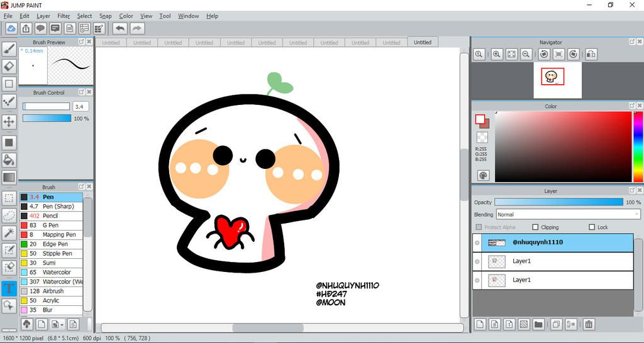Toggle visibility of middle Layer1
This screenshot has width=644, height=343.
point(477,261)
